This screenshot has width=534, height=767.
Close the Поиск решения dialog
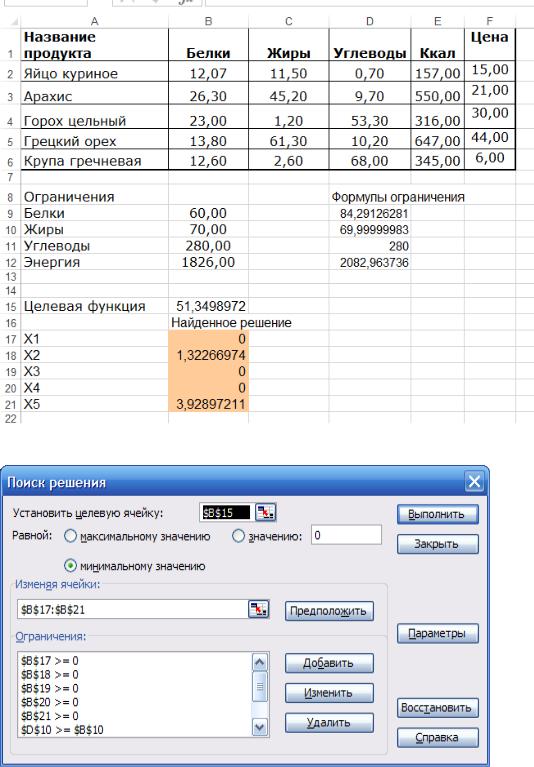pyautogui.click(x=473, y=482)
